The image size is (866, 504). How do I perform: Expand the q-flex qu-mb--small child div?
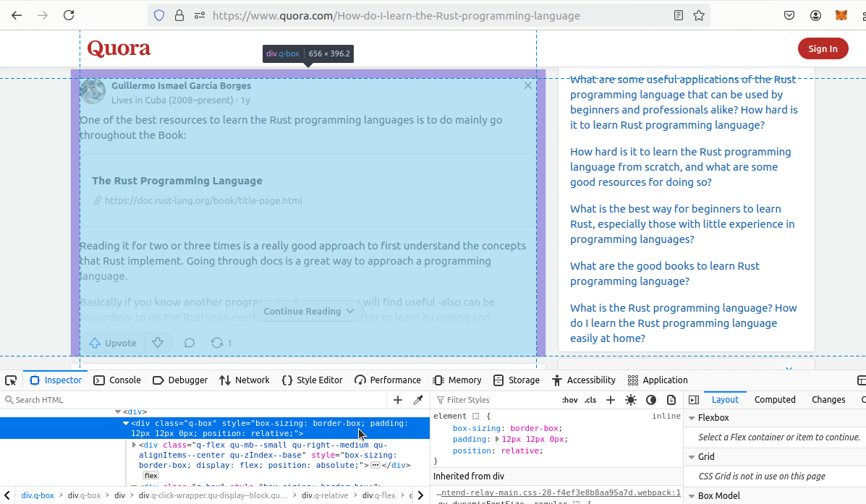tap(134, 445)
